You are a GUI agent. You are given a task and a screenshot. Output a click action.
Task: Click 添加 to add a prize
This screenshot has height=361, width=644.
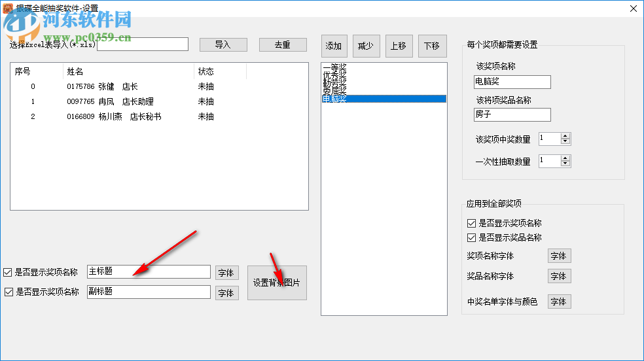point(334,46)
